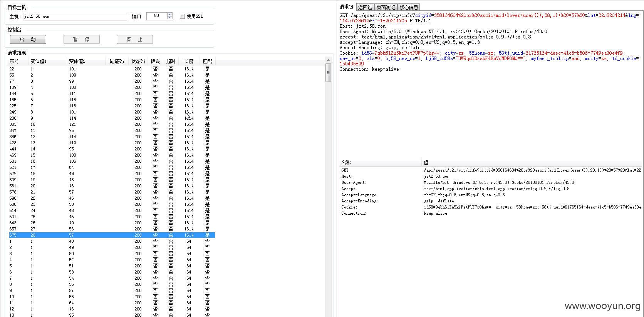Select the result row with 序号 428
644x317 pixels.
(112, 143)
